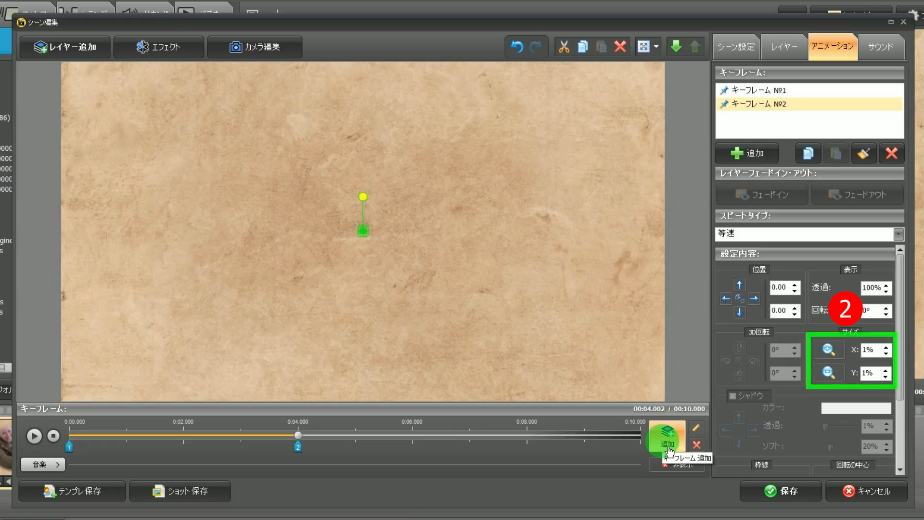Open the fit-view dropdown arrow in toolbar

[656, 47]
